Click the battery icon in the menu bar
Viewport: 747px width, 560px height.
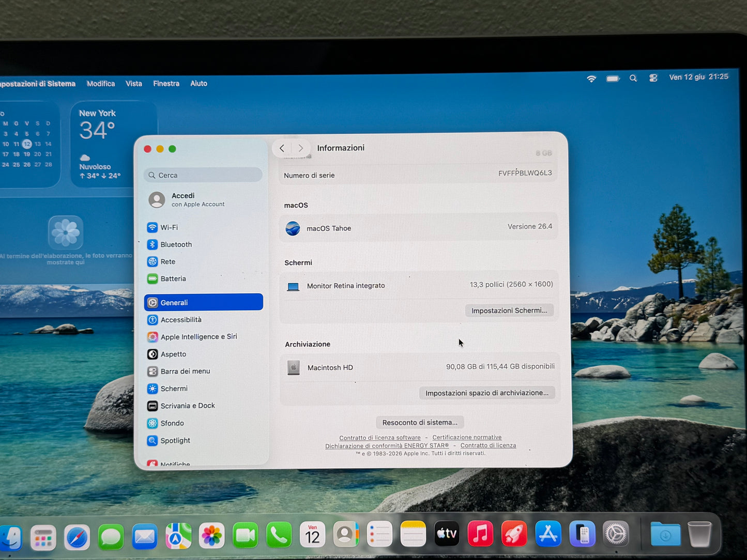point(613,79)
